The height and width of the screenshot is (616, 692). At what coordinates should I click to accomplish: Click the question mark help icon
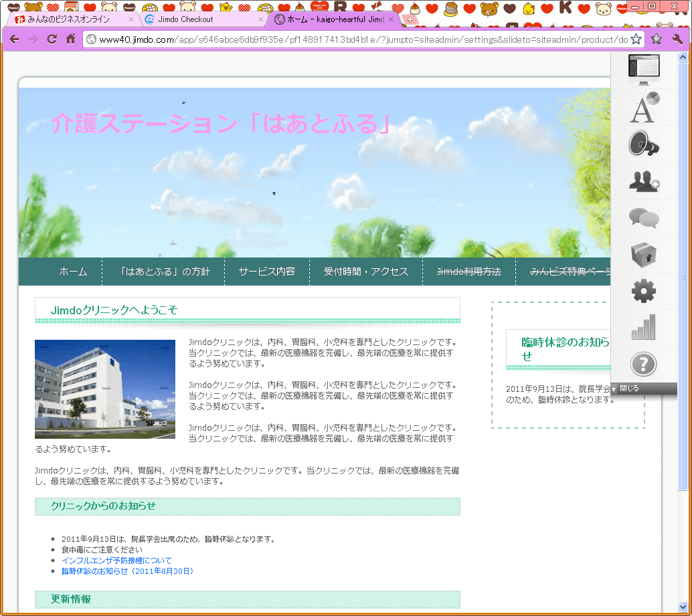[643, 365]
